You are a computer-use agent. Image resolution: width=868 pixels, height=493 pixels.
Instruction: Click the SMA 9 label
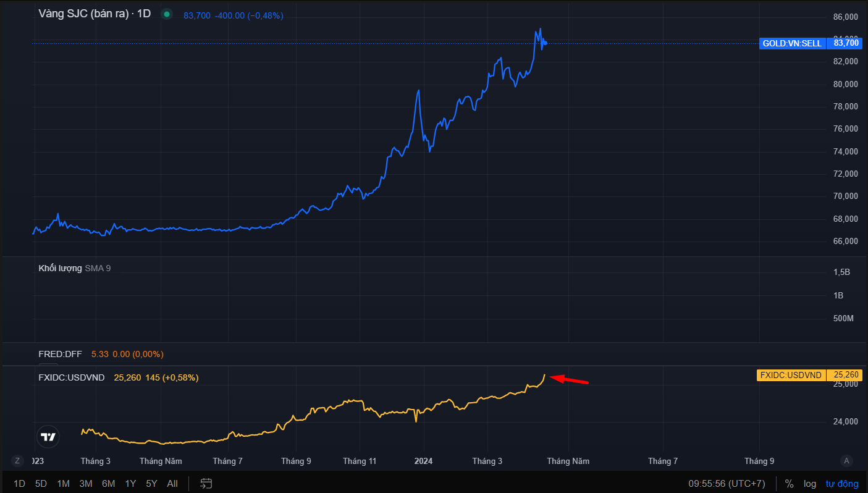(98, 268)
